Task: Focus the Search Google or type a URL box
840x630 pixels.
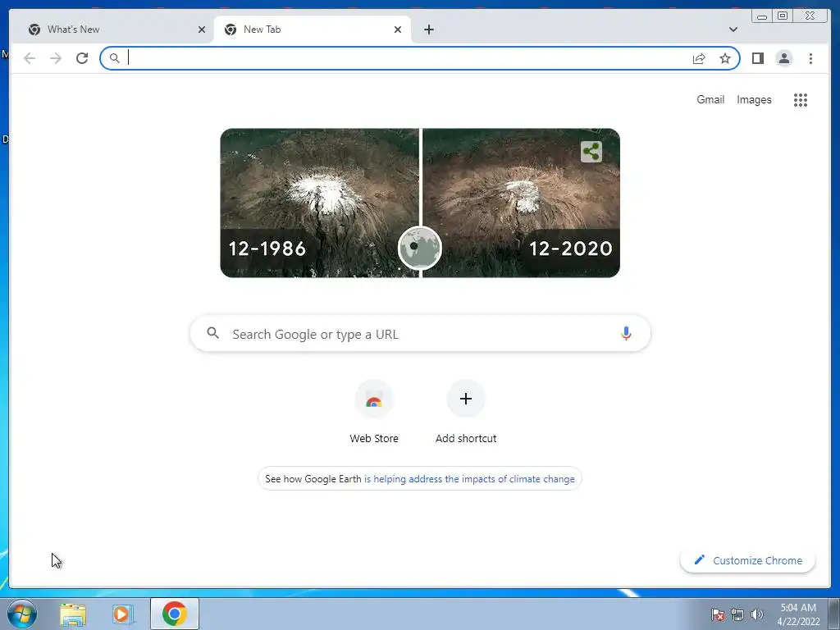Action: pos(420,333)
